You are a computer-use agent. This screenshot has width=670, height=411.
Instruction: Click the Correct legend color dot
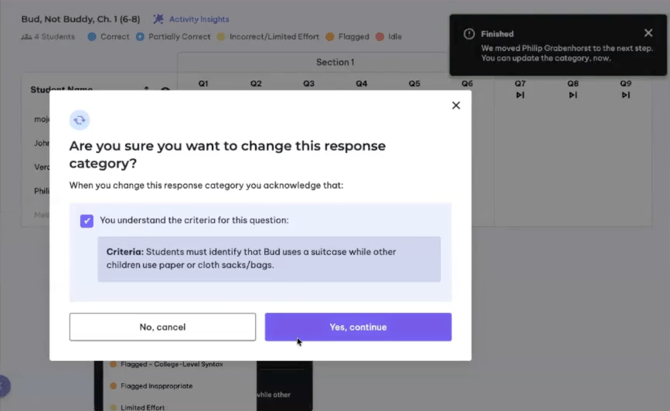tap(92, 37)
